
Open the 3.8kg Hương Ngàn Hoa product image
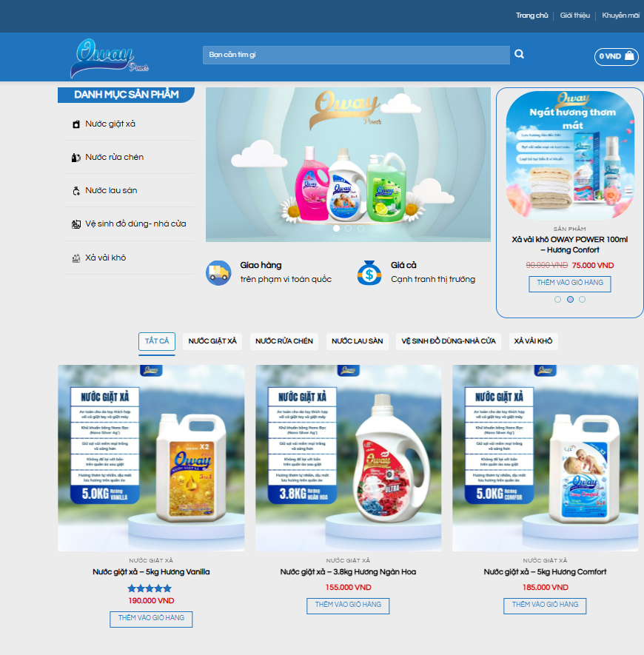pos(348,458)
